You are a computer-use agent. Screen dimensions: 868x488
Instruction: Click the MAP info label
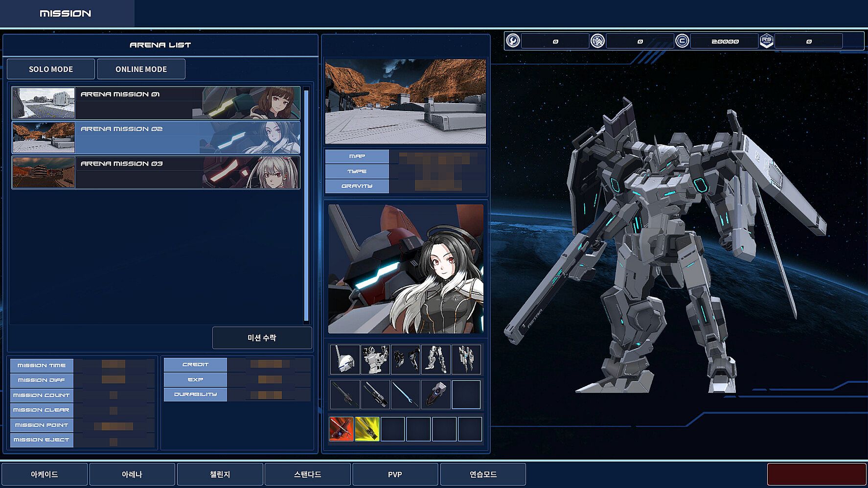click(357, 156)
